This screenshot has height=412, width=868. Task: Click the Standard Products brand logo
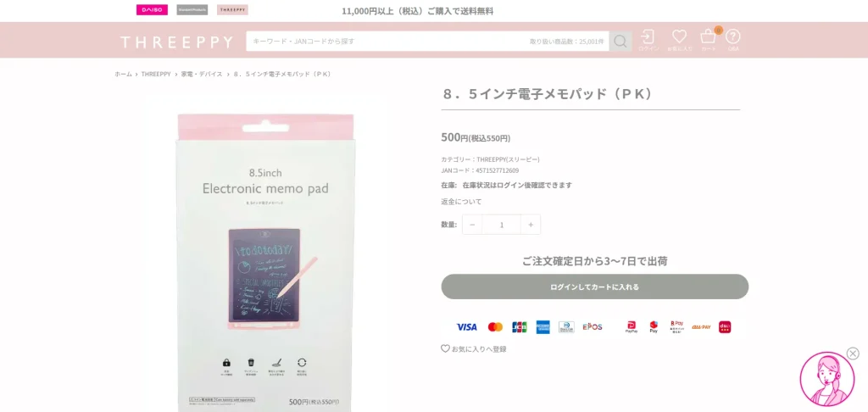coord(192,10)
